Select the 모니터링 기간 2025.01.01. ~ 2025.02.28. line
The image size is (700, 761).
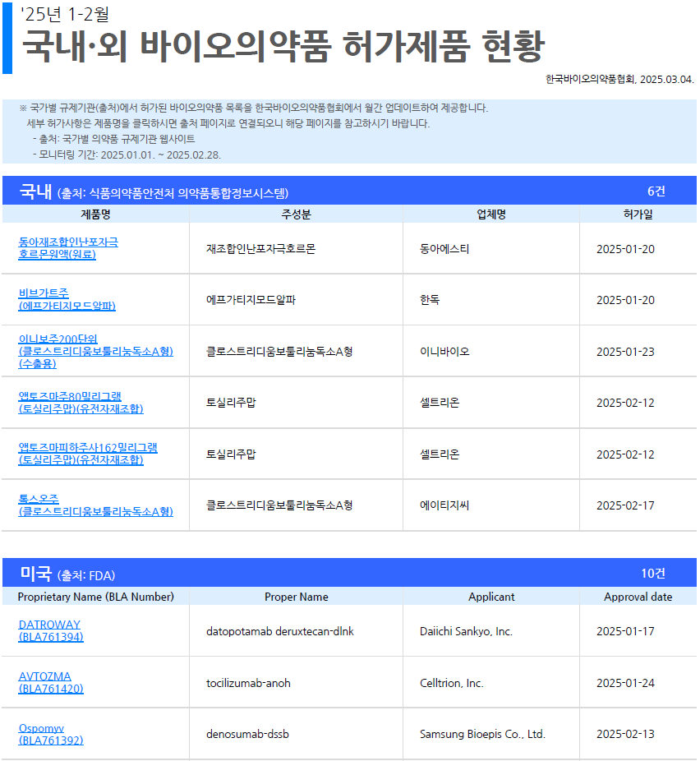(127, 155)
